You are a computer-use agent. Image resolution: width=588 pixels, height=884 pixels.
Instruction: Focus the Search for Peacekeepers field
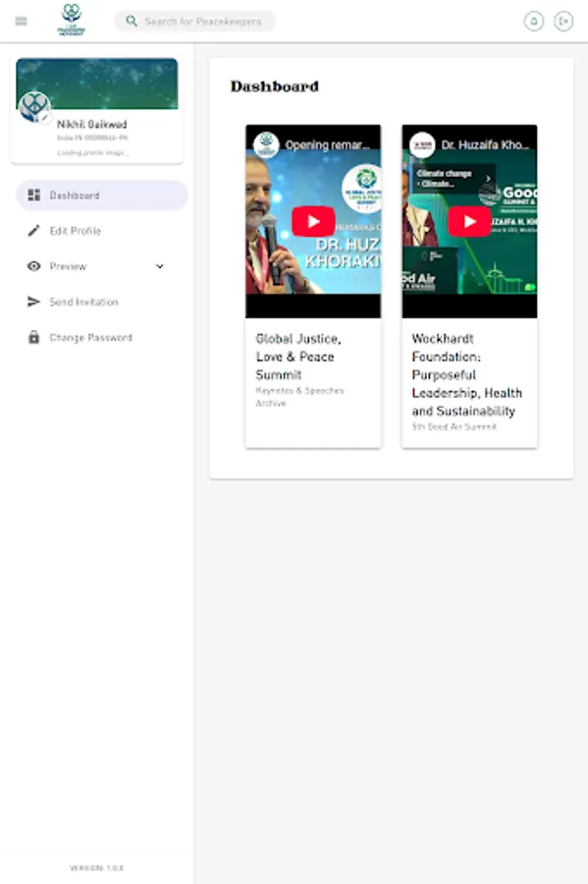coord(195,22)
